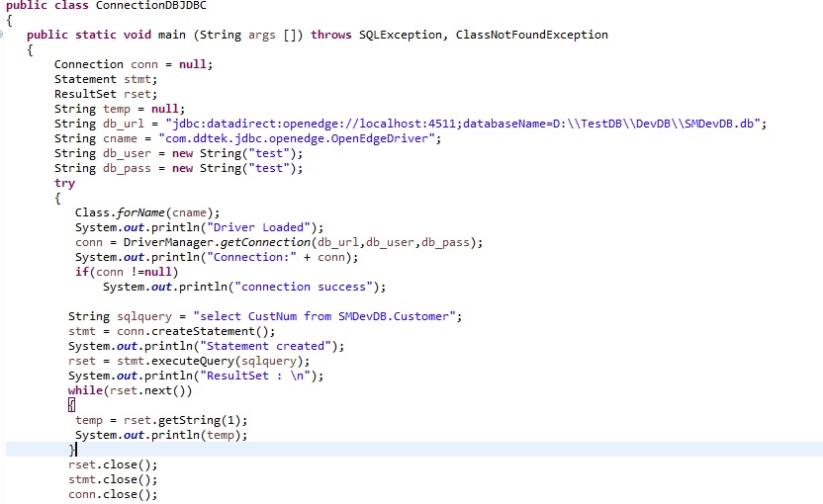Click the 'if(conn !=null)' condition
Viewport: 823px width, 504px height.
click(127, 272)
